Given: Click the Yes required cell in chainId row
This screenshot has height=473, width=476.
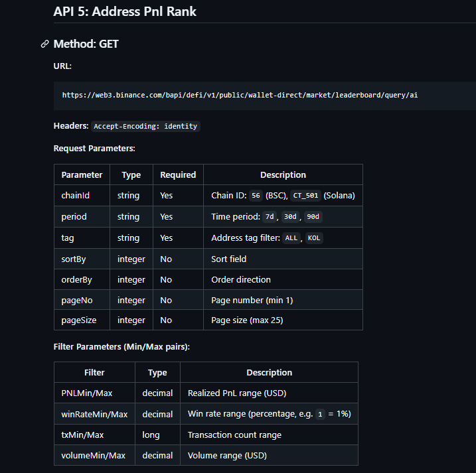Looking at the screenshot, I should coord(178,196).
